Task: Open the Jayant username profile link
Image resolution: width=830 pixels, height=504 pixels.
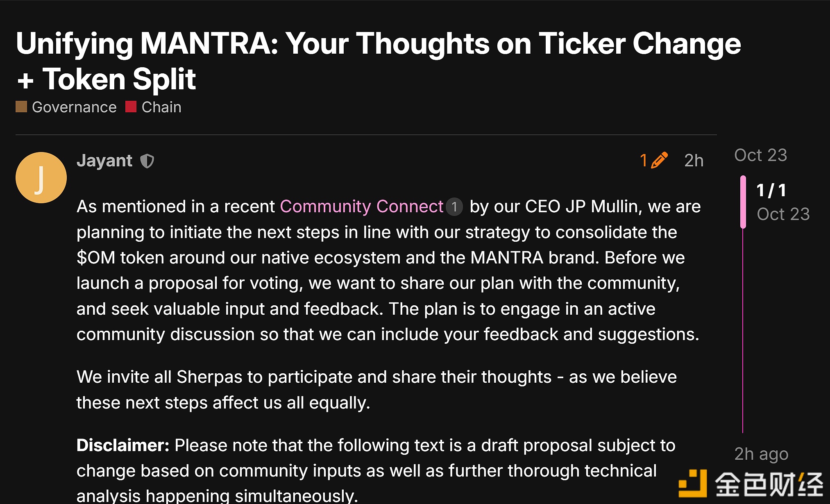Action: pos(104,161)
